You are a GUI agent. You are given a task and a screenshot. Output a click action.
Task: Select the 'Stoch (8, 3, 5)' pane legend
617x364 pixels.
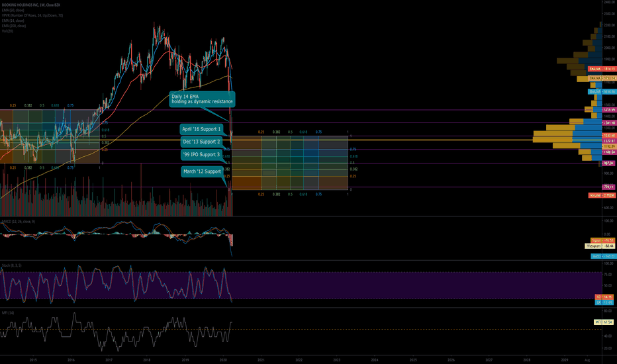click(x=11, y=265)
